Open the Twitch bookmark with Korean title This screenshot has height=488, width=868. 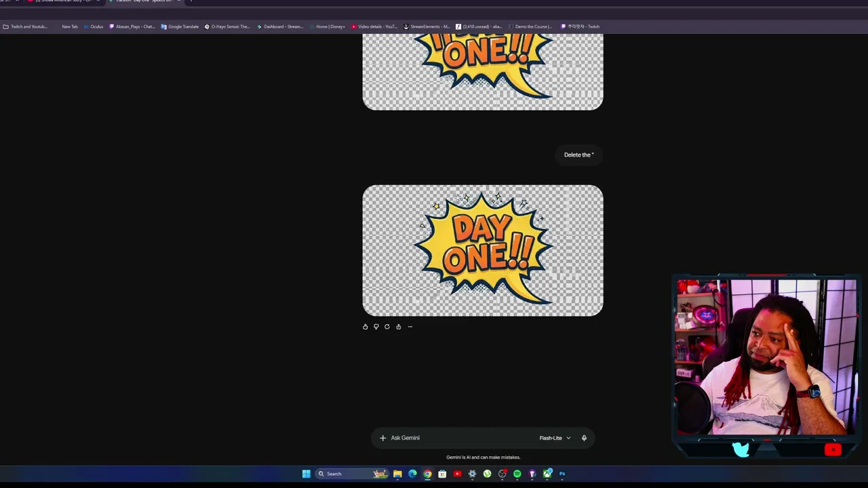(580, 26)
